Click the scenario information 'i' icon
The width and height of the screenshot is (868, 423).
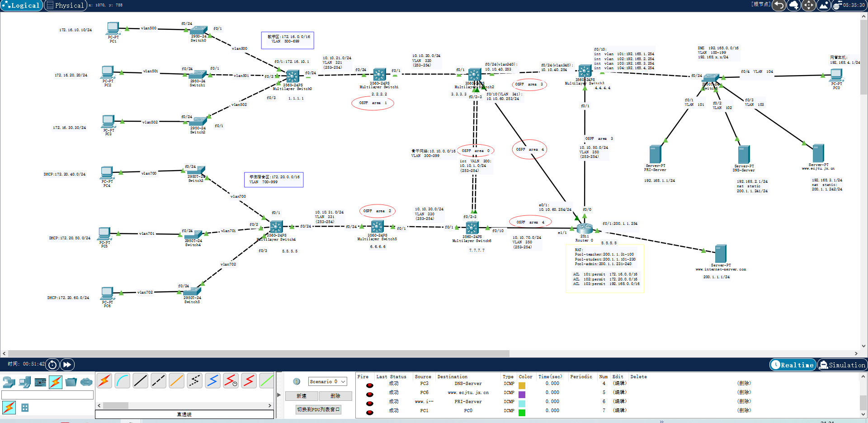[297, 381]
